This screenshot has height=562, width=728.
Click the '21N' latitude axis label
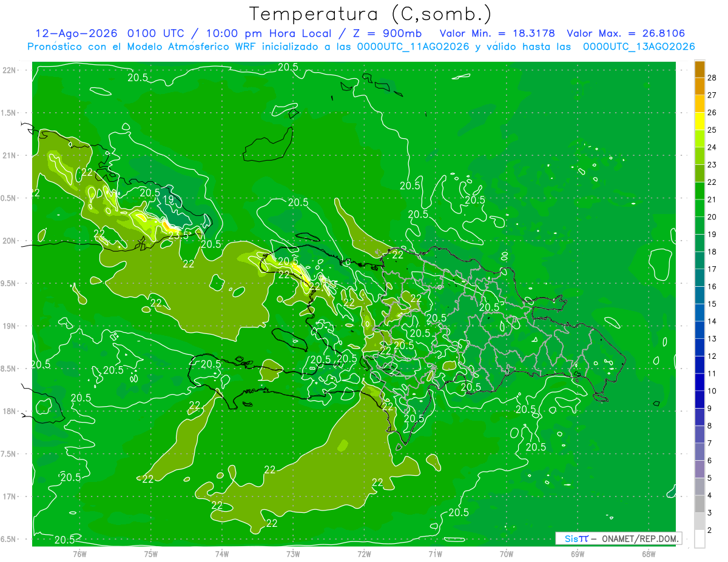(10, 155)
